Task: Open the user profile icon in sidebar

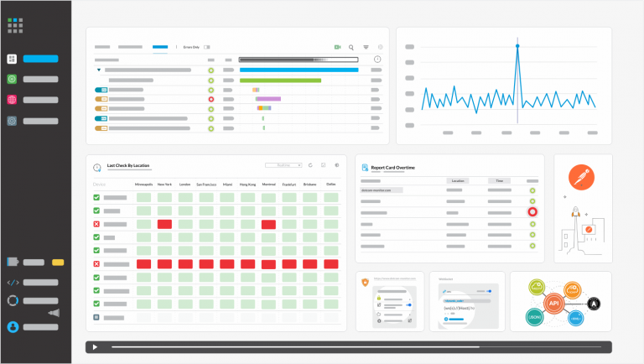Action: tap(13, 326)
